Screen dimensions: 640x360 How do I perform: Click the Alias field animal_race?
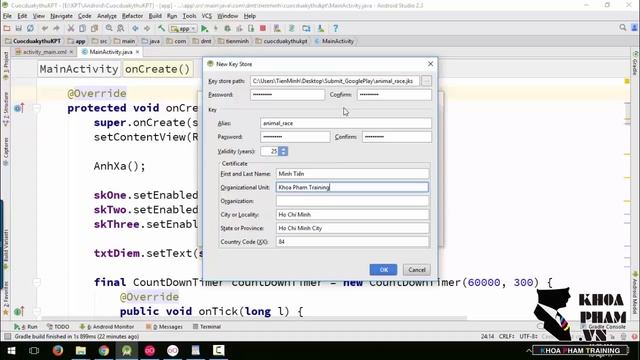[346, 123]
